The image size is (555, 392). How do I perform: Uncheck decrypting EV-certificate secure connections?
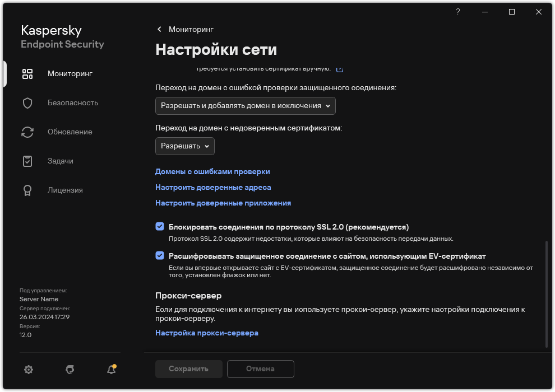click(x=160, y=256)
